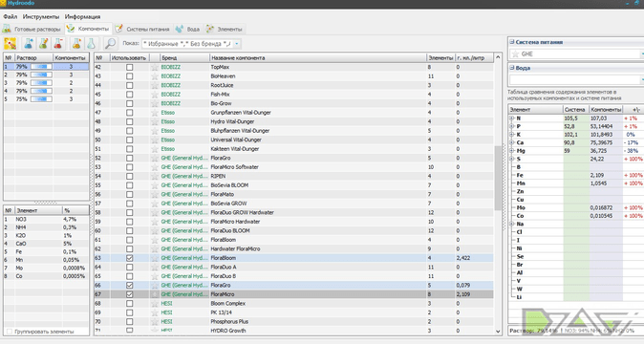Click the empty pale flask toolbar icon
Image resolution: width=644 pixels, height=344 pixels.
point(91,43)
